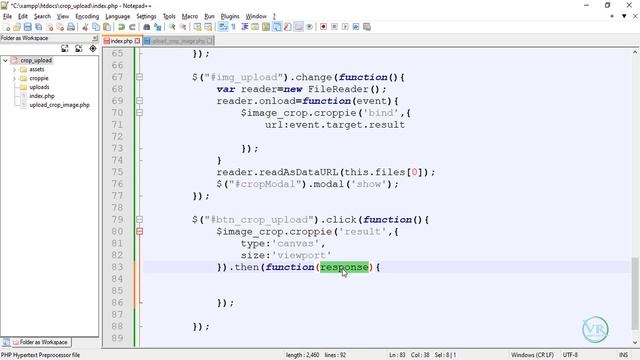Click the Synchronize Vertical Scrolling icon
The height and width of the screenshot is (360, 640).
point(198,27)
